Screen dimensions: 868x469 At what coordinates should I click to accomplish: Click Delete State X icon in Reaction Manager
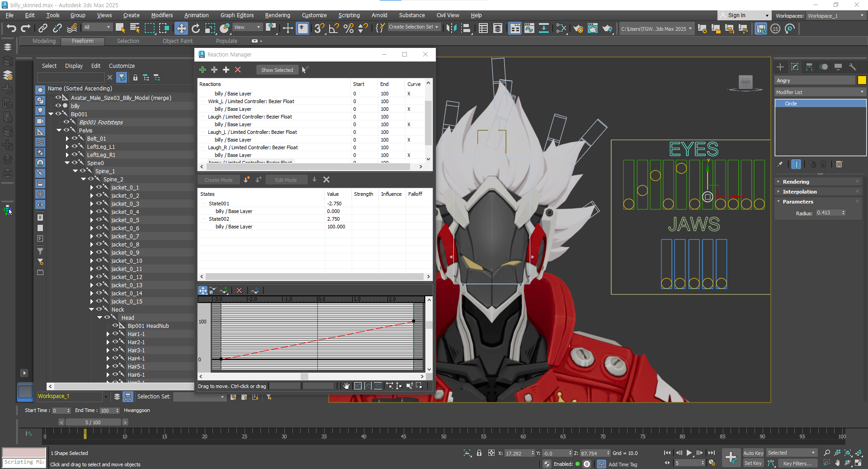[x=326, y=180]
